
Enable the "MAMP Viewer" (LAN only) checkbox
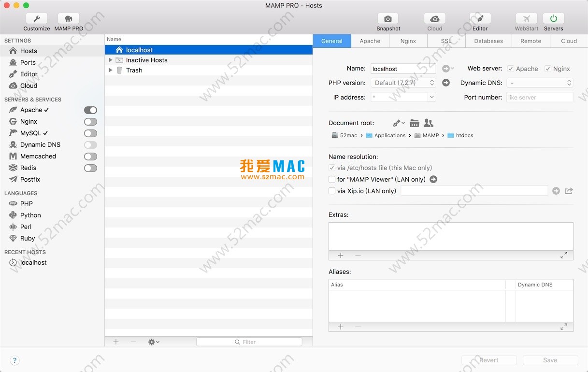[332, 179]
